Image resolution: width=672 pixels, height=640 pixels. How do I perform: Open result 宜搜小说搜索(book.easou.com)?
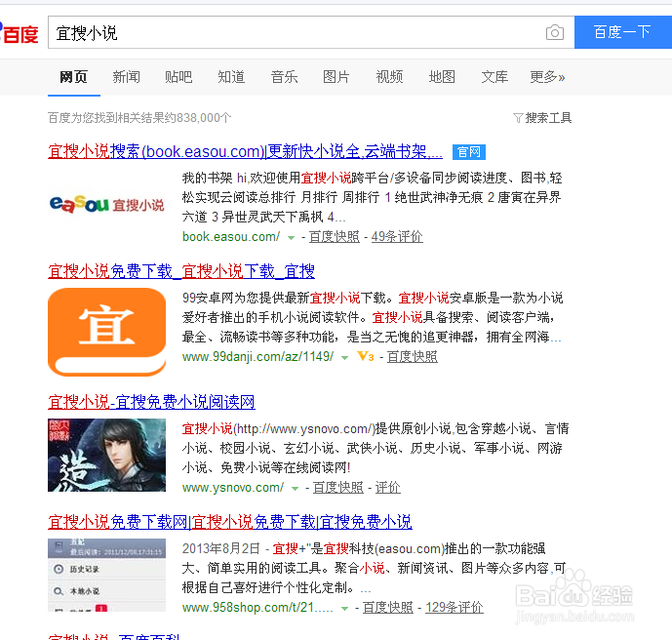(x=245, y=152)
